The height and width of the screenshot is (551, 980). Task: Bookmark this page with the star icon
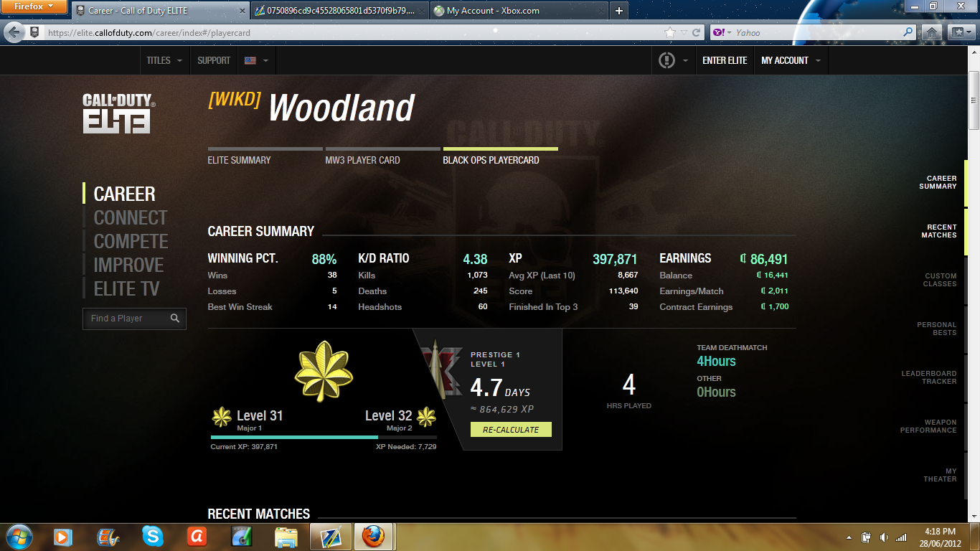670,32
